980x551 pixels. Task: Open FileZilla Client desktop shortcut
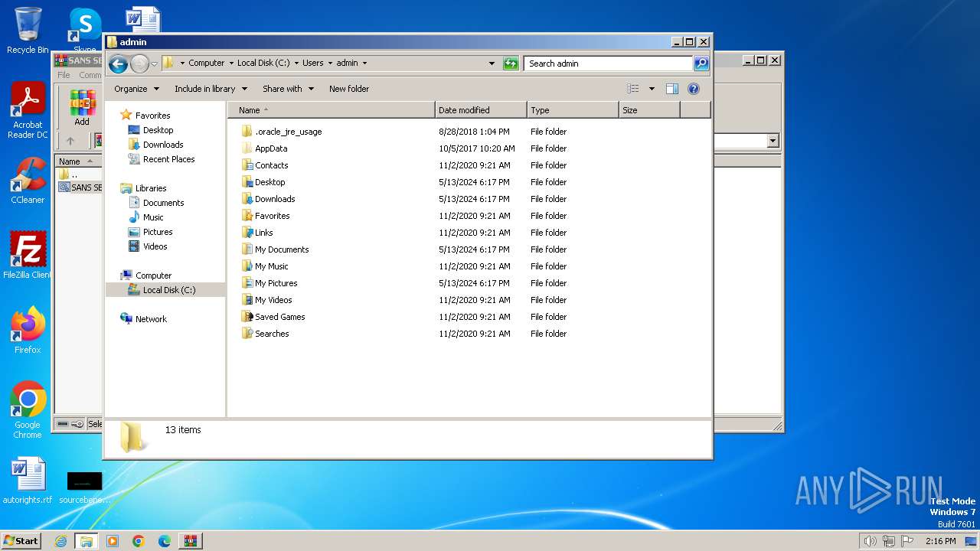coord(28,256)
